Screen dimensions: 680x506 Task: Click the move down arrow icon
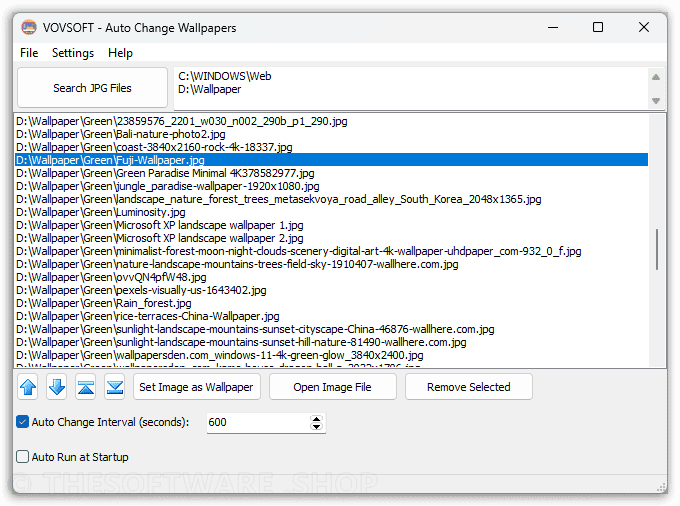(57, 387)
